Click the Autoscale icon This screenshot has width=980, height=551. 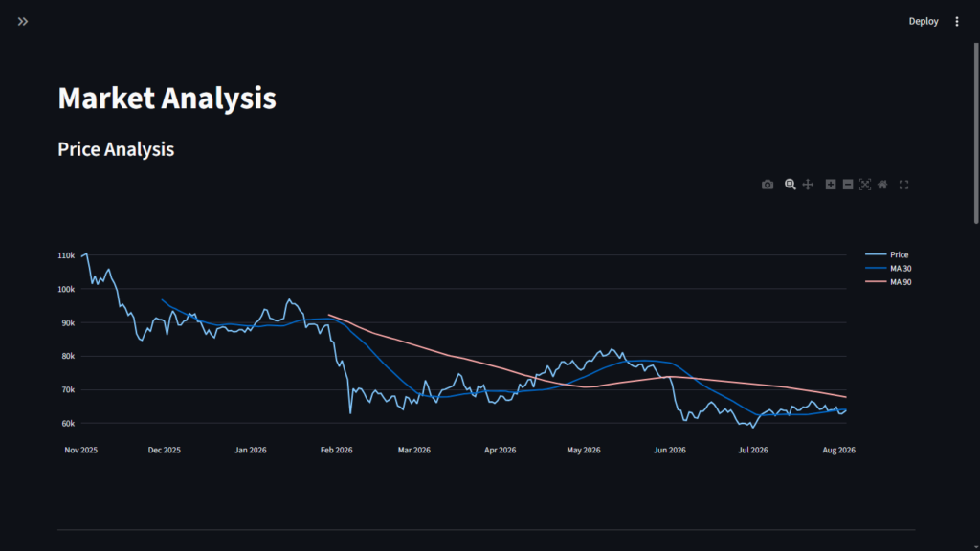[865, 185]
